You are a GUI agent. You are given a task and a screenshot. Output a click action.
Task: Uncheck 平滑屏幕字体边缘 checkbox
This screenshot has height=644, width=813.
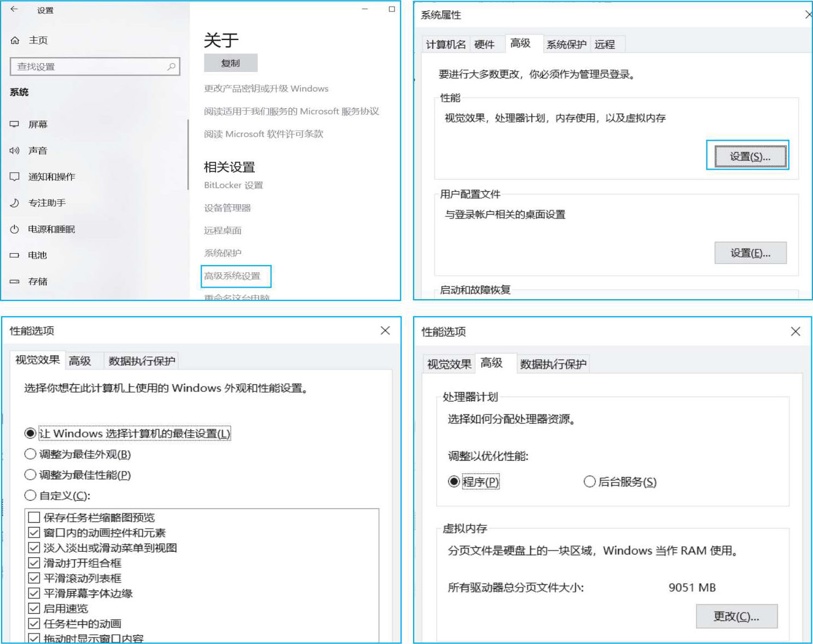point(34,593)
